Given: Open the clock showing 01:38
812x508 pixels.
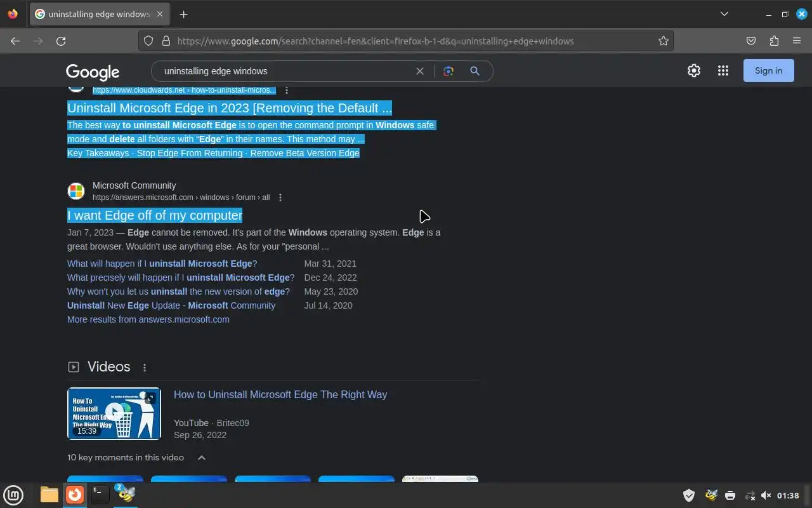Looking at the screenshot, I should 788,495.
